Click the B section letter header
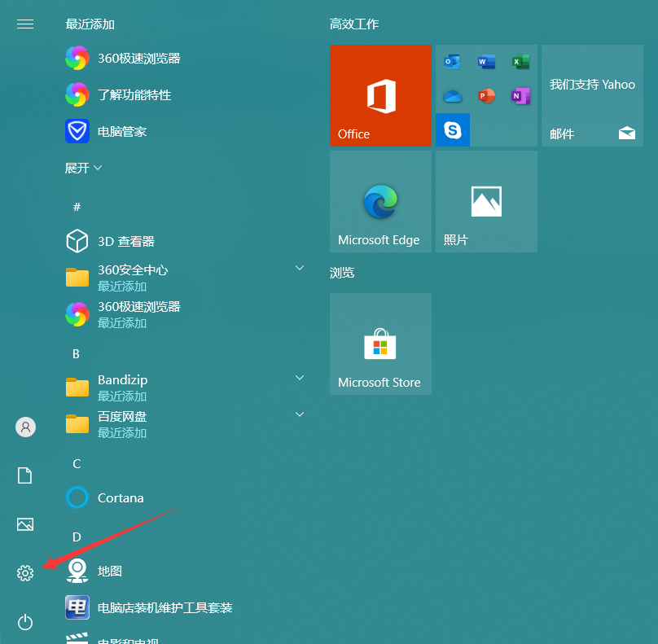Screen dimensions: 658x644 (x=76, y=353)
